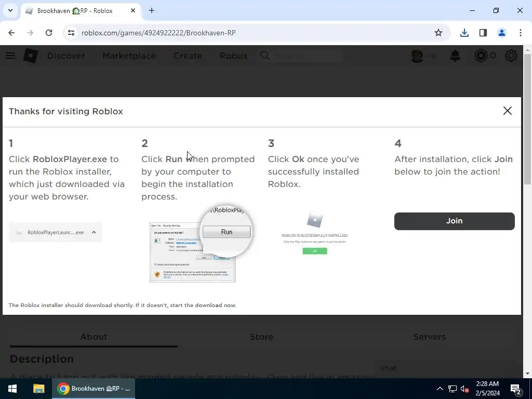Open the Discover menu item
Viewport: 532px width, 399px height.
66,56
